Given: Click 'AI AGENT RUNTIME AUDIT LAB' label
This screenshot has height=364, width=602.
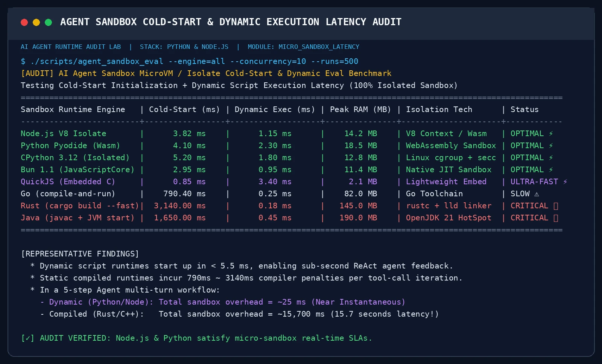Looking at the screenshot, I should point(71,47).
